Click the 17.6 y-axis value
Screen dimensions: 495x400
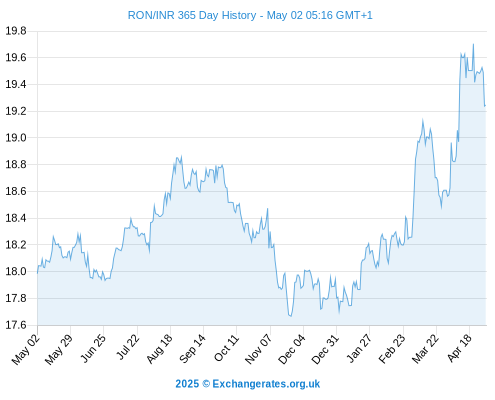[16, 325]
